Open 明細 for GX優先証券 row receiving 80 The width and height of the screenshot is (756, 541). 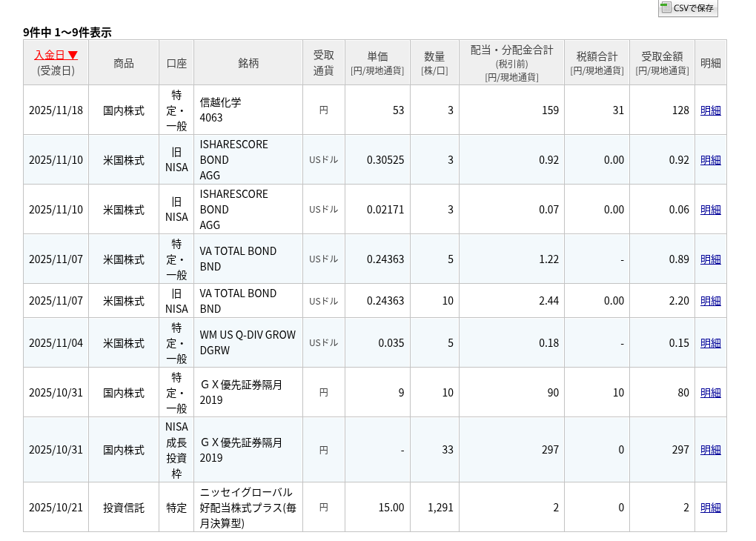[710, 392]
